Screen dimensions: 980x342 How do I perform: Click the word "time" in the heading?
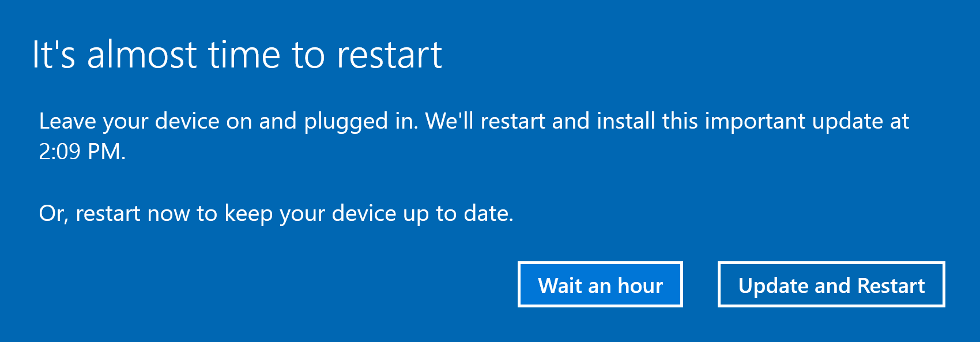(x=244, y=55)
